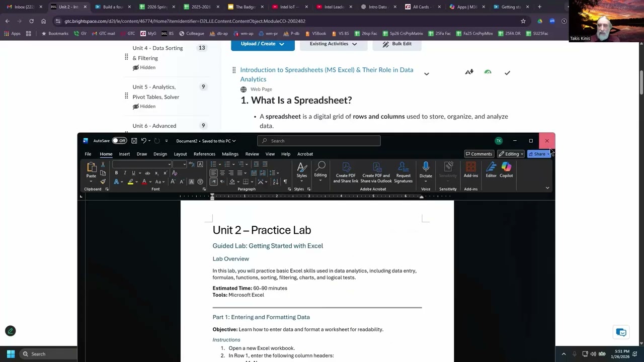Image resolution: width=644 pixels, height=362 pixels.
Task: Apply the yellow text highlight color
Action: (130, 182)
